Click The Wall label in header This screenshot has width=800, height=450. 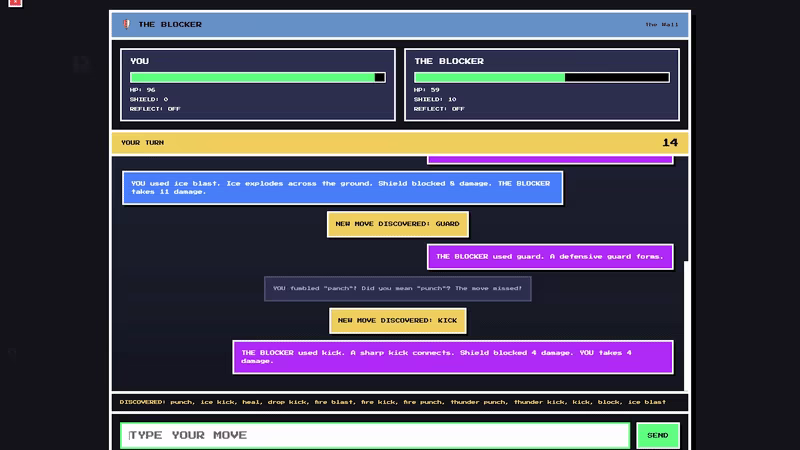662,24
